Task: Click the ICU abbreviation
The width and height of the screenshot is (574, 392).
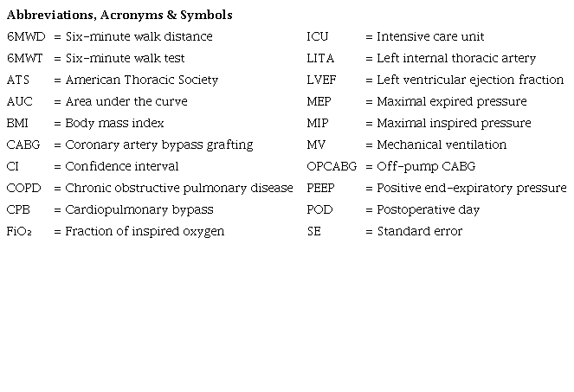Action: coord(317,37)
